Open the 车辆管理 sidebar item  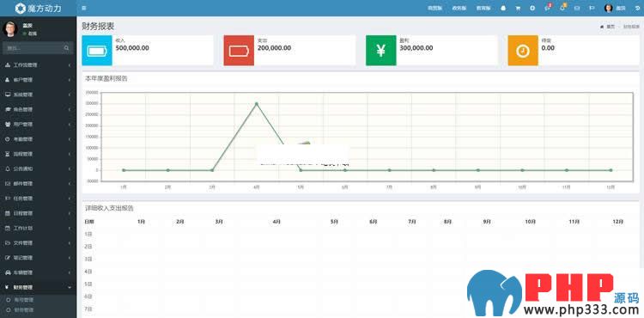(x=38, y=272)
